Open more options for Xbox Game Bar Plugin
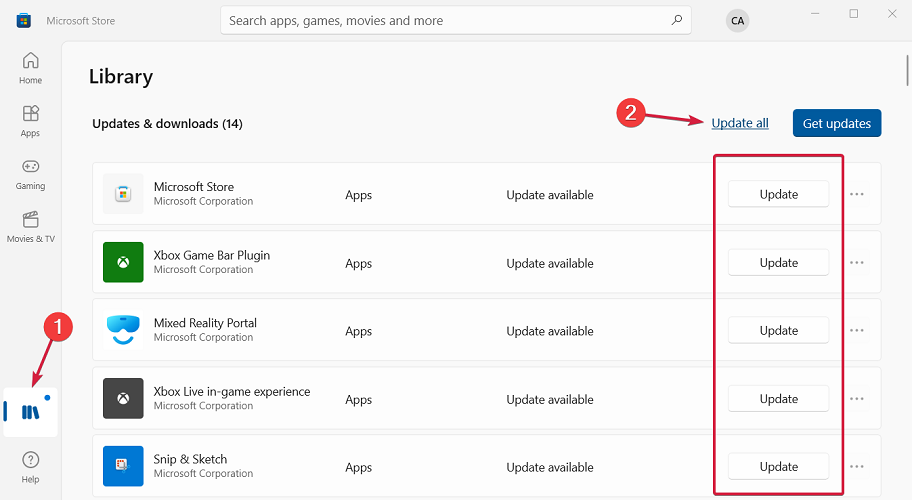 (x=857, y=262)
